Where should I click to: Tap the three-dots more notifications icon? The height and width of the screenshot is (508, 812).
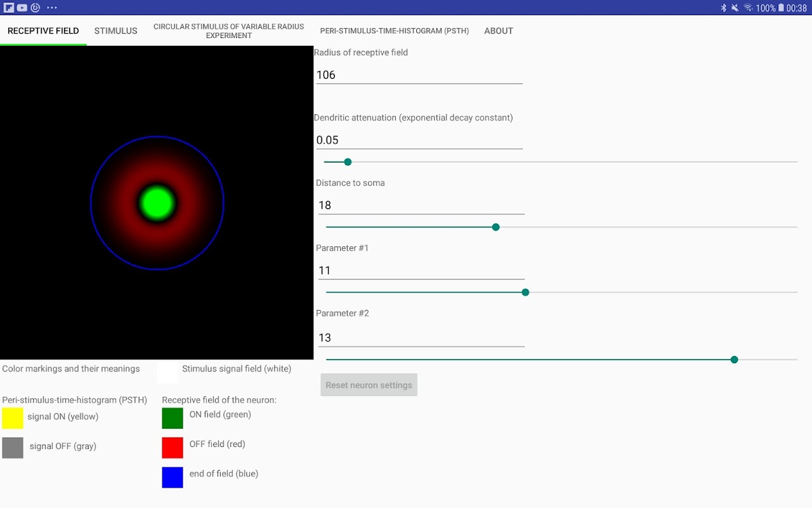coord(52,8)
